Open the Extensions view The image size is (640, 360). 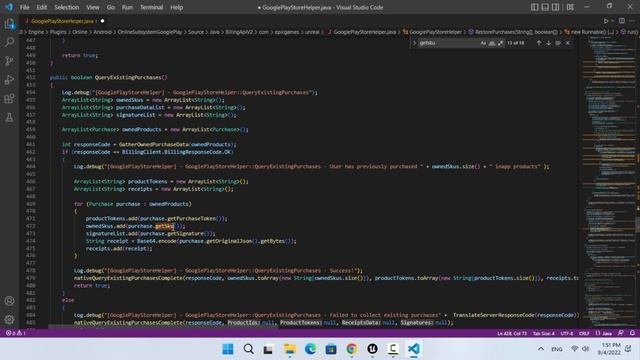[9, 98]
